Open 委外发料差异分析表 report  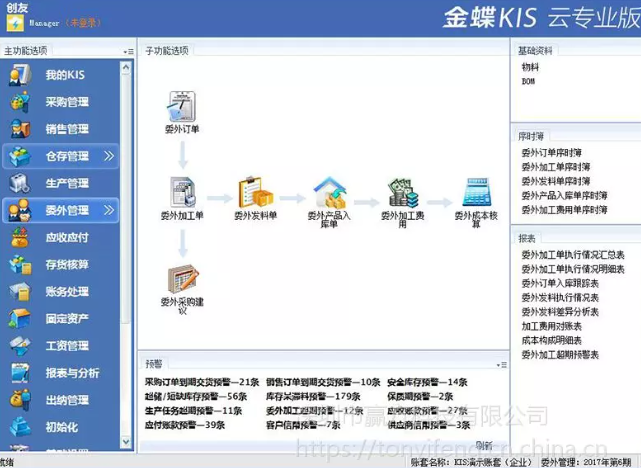click(x=560, y=312)
